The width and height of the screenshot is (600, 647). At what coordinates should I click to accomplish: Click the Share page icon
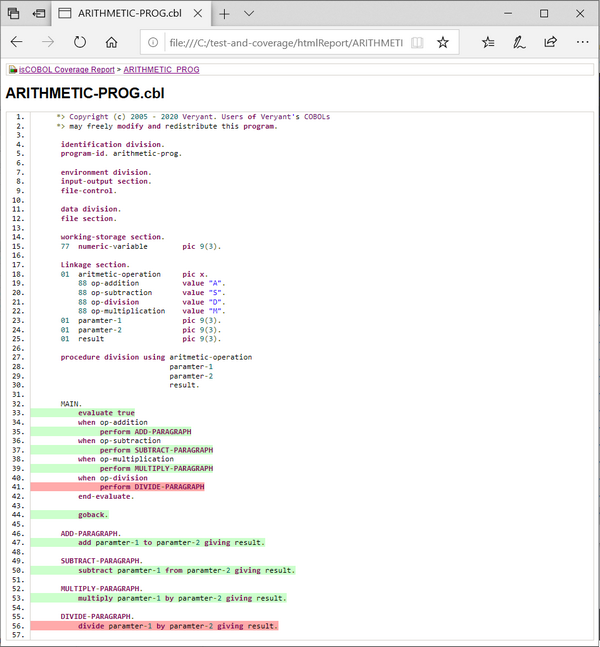pos(550,42)
